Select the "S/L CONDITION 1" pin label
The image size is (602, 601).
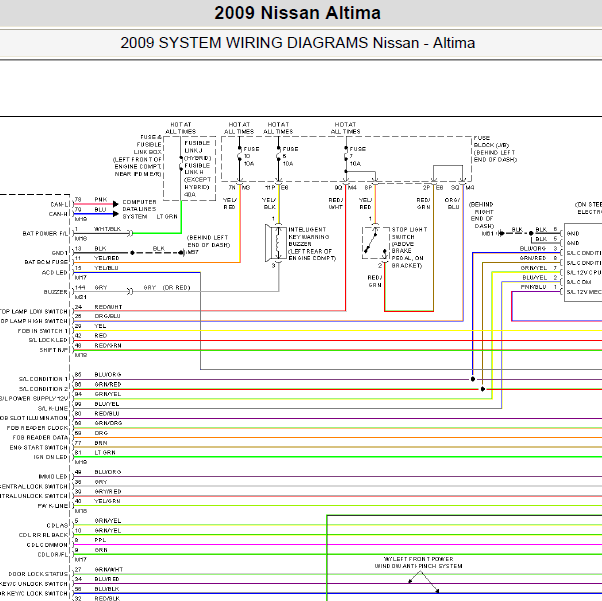pyautogui.click(x=43, y=379)
